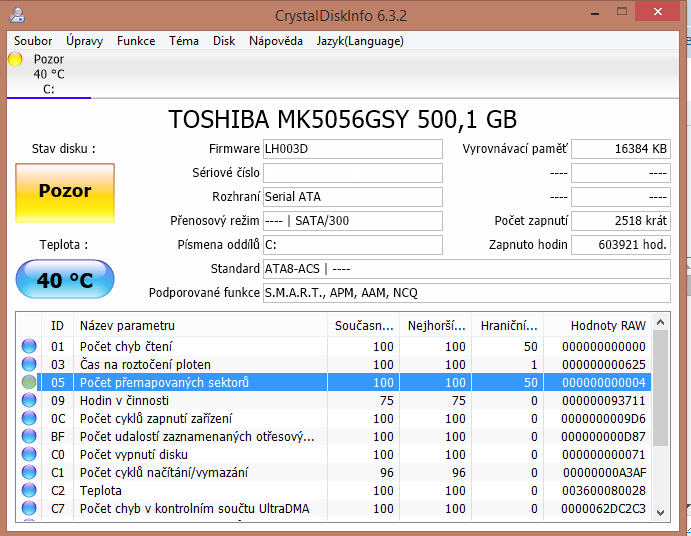Click the yellow disk status icon for drive C:
This screenshot has width=691, height=536.
pyautogui.click(x=15, y=60)
